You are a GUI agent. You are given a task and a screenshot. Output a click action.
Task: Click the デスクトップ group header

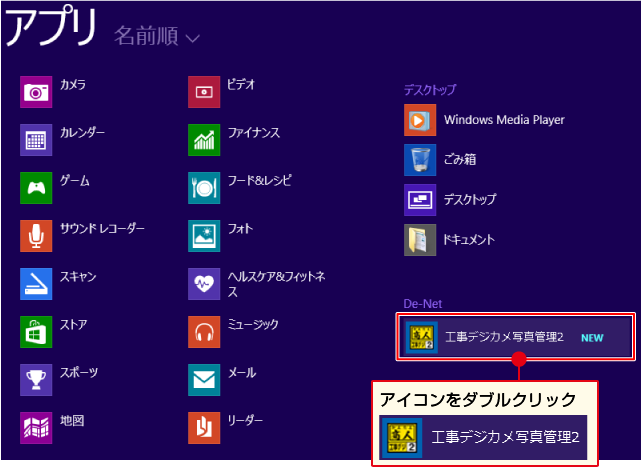[430, 90]
